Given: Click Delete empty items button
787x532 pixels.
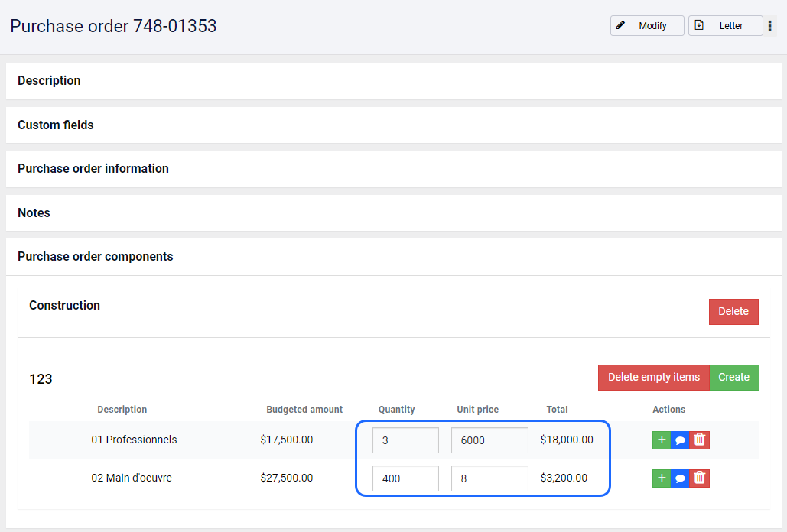Looking at the screenshot, I should point(653,377).
